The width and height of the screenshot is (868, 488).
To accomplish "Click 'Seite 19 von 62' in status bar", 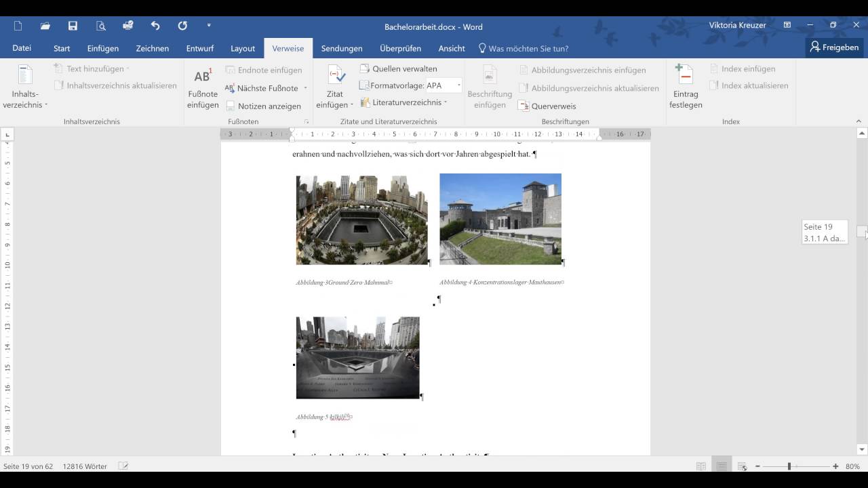I will click(x=28, y=466).
